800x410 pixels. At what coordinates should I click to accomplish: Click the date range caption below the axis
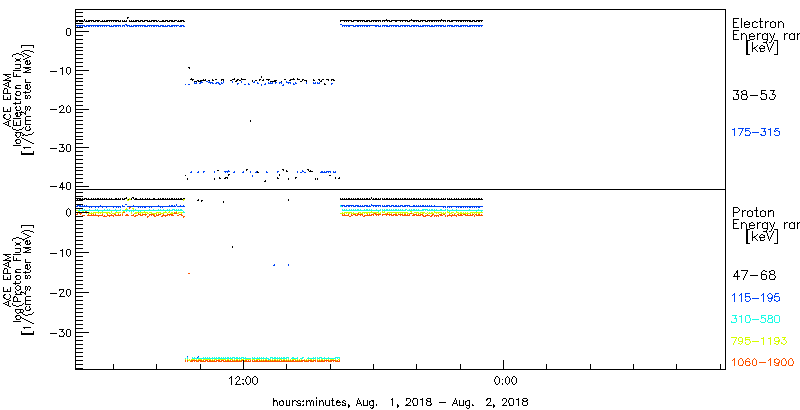[x=400, y=402]
